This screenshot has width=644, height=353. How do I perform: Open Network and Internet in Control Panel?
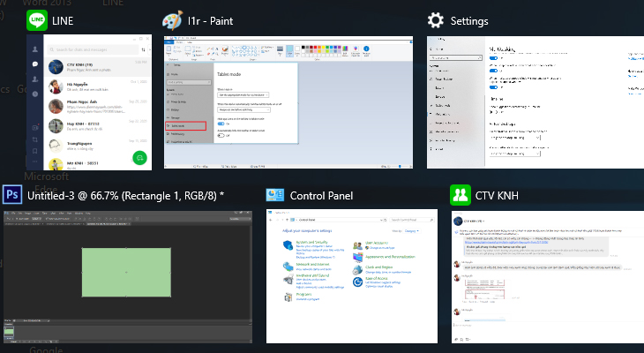pos(312,264)
